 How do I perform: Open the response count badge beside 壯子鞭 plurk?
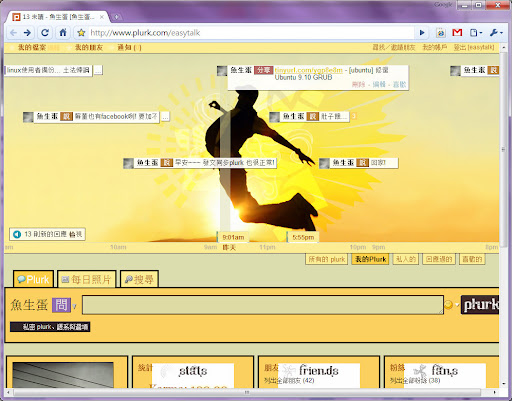click(354, 116)
